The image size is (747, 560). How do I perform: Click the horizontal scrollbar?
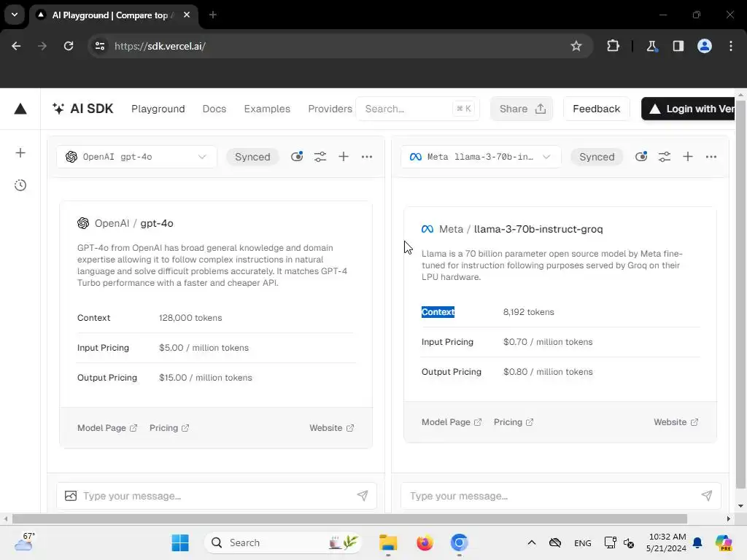coord(349,518)
